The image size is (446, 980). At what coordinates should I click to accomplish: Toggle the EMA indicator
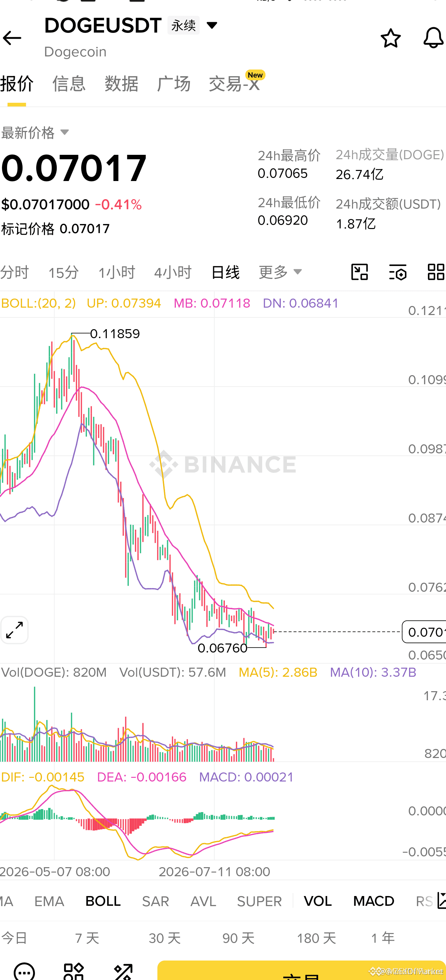point(49,901)
